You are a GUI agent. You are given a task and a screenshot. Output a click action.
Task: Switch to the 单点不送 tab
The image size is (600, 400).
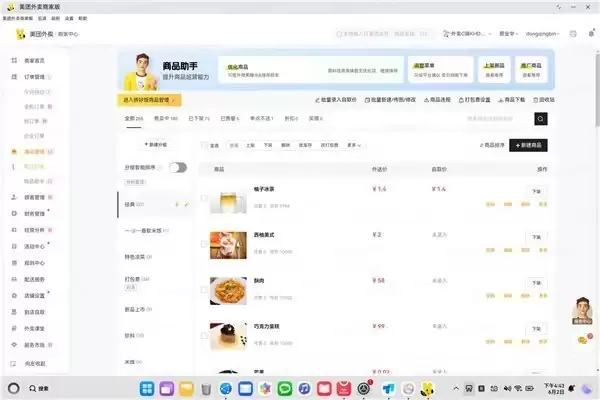pos(262,119)
